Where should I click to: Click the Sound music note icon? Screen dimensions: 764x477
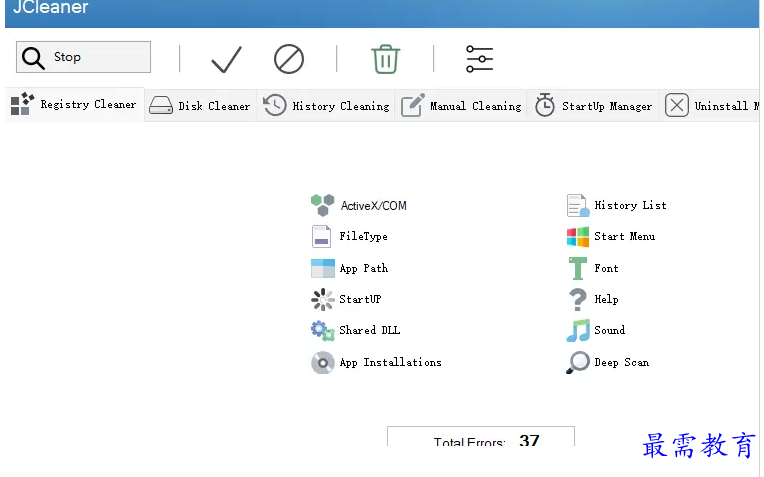578,331
